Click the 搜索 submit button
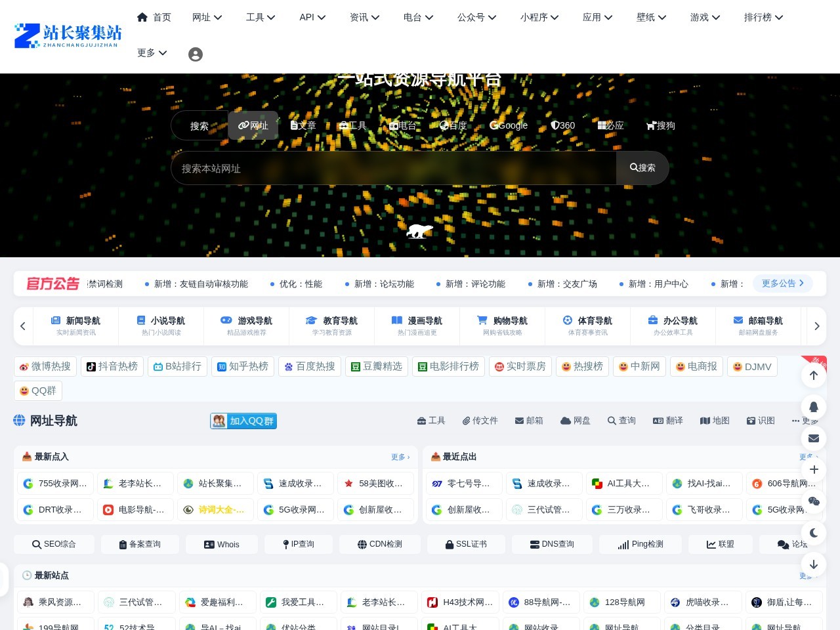Image resolution: width=840 pixels, height=630 pixels. click(x=642, y=168)
